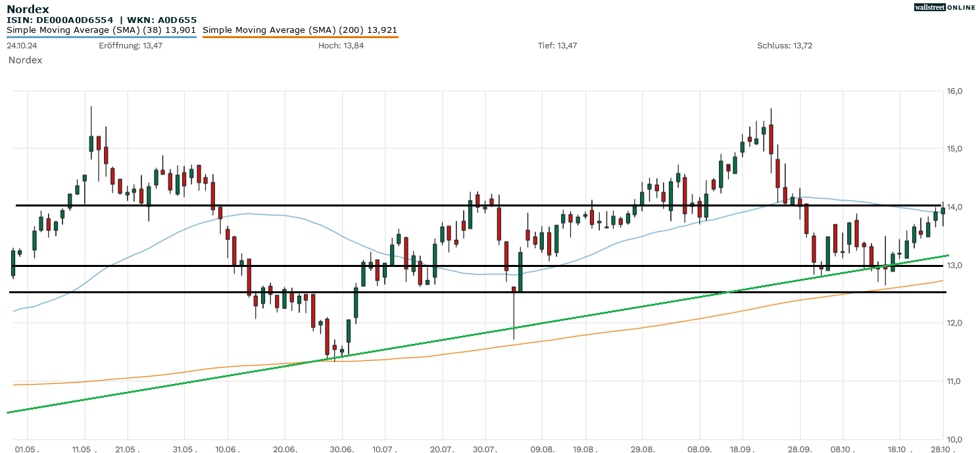This screenshot has width=980, height=453.
Task: Click the 30.06. date axis label
Action: (x=342, y=448)
